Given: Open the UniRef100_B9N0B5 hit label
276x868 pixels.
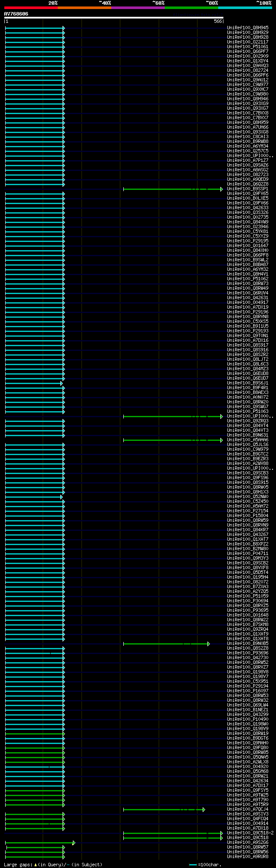Looking at the screenshot, I should coord(248,644).
